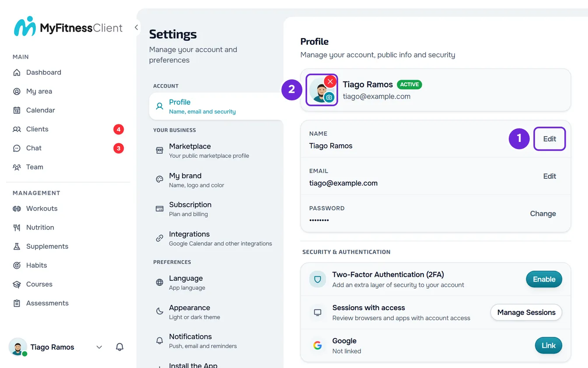This screenshot has height=368, width=588.
Task: Click the MyFitnessClient logo
Action: tap(68, 27)
